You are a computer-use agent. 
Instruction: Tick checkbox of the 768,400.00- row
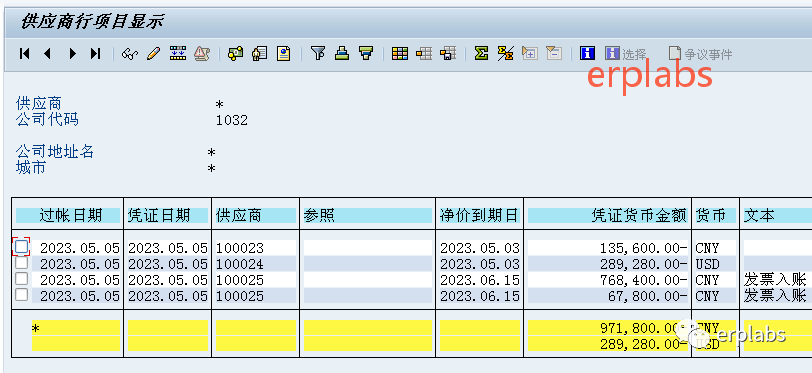coord(21,279)
